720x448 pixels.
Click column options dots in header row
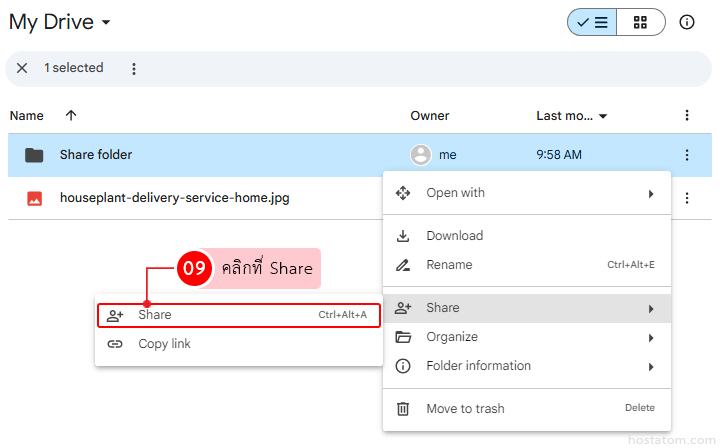click(687, 116)
